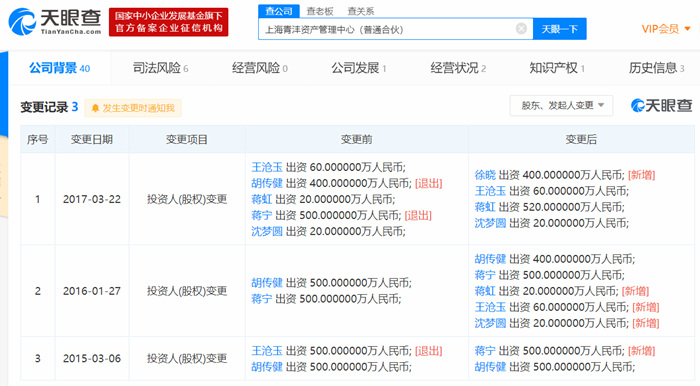Open the 司法风险 tab
Image resolution: width=700 pixels, height=386 pixels.
point(160,68)
